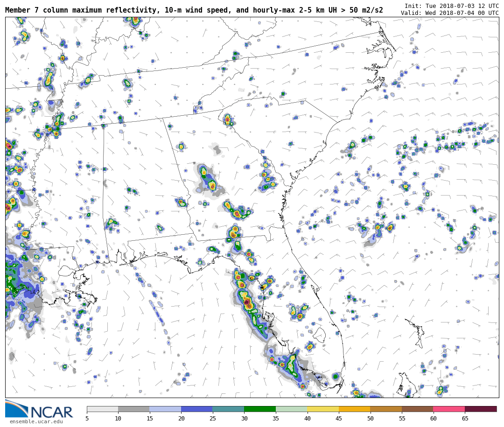Select the blue 20-25 colorbar segment
504x427 pixels.
[197, 409]
